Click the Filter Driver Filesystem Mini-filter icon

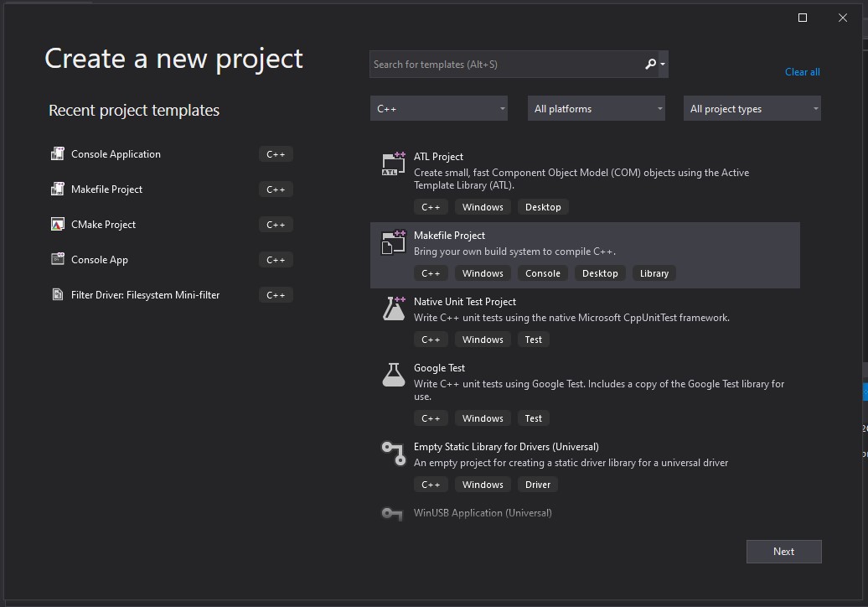58,294
